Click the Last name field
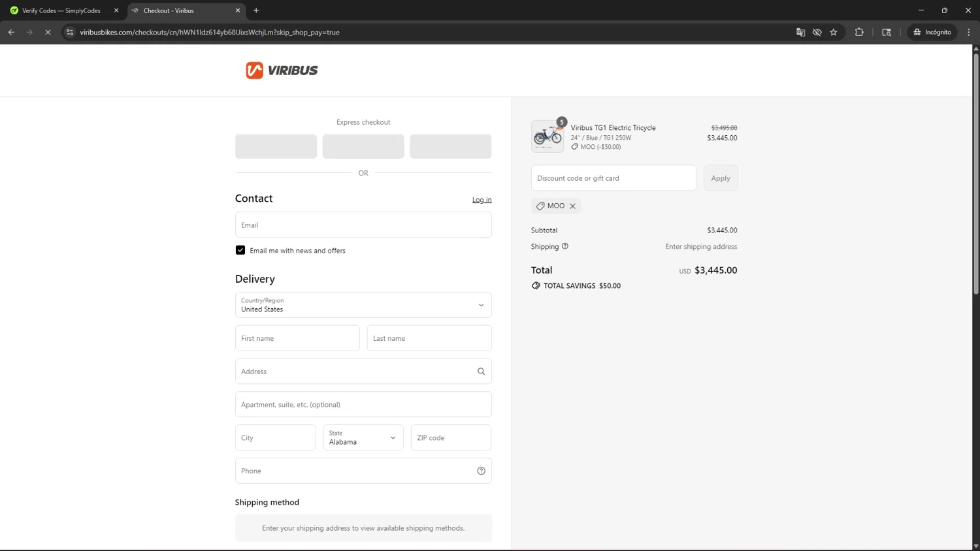 tap(429, 338)
